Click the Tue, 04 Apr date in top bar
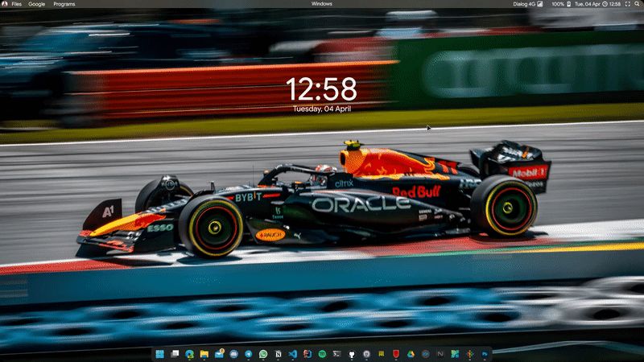Image resolution: width=644 pixels, height=362 pixels. coord(588,4)
